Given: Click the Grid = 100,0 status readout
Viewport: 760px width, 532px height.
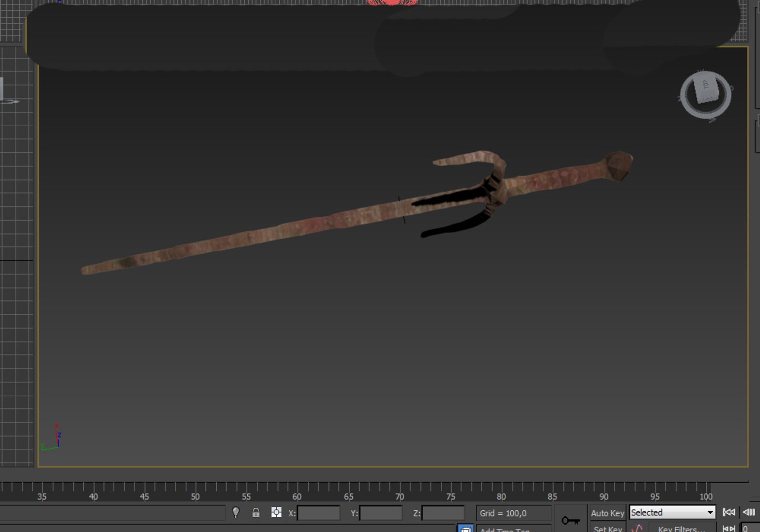Looking at the screenshot, I should 513,513.
